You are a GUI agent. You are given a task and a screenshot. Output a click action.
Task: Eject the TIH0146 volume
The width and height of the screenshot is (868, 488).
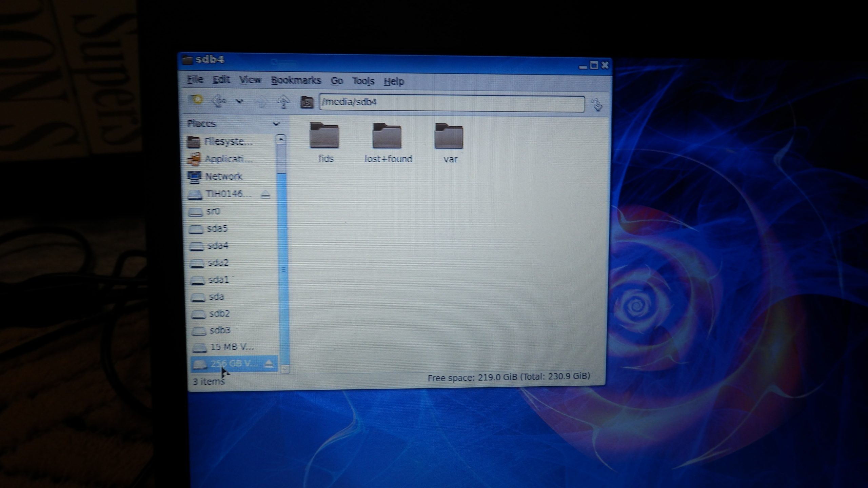(265, 195)
